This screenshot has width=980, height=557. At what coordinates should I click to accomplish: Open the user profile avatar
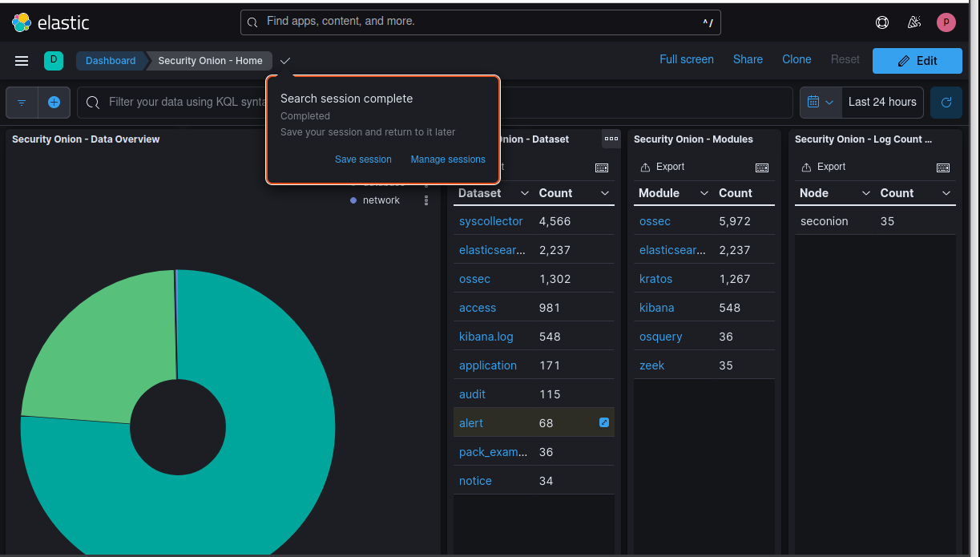click(946, 22)
